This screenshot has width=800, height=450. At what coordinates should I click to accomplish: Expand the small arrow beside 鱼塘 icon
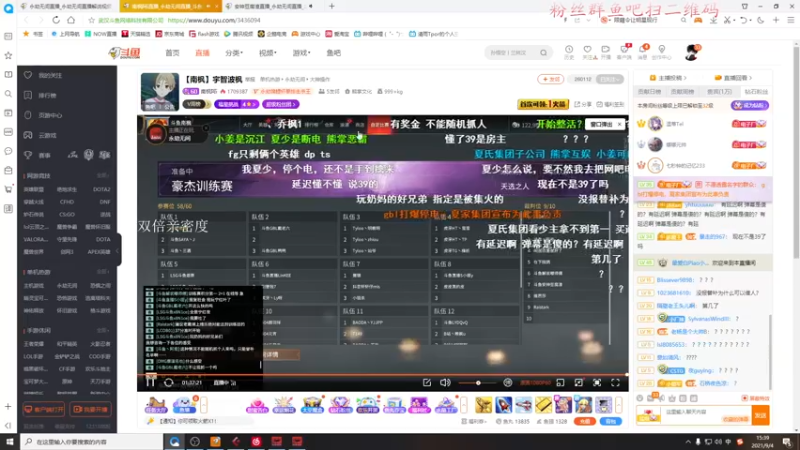(204, 405)
